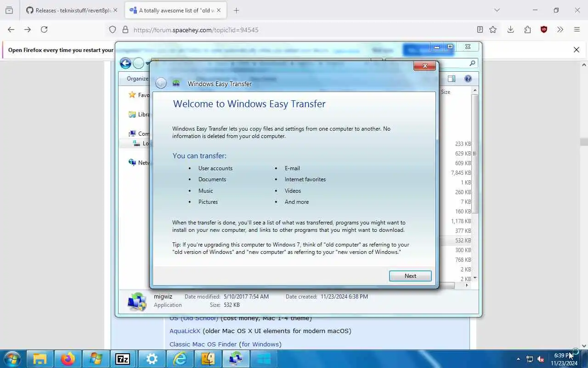The height and width of the screenshot is (368, 588).
Task: Open the Firefox downloads panel
Action: (510, 29)
